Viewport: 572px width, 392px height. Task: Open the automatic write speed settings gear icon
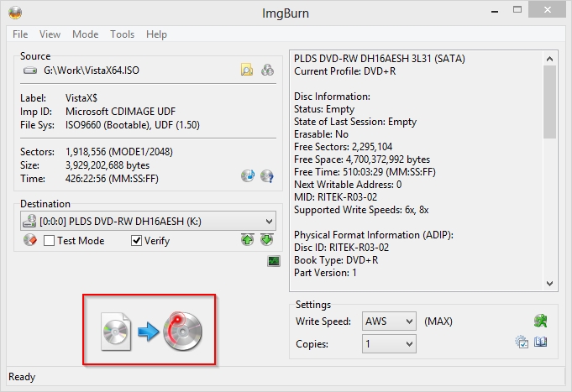pyautogui.click(x=522, y=342)
